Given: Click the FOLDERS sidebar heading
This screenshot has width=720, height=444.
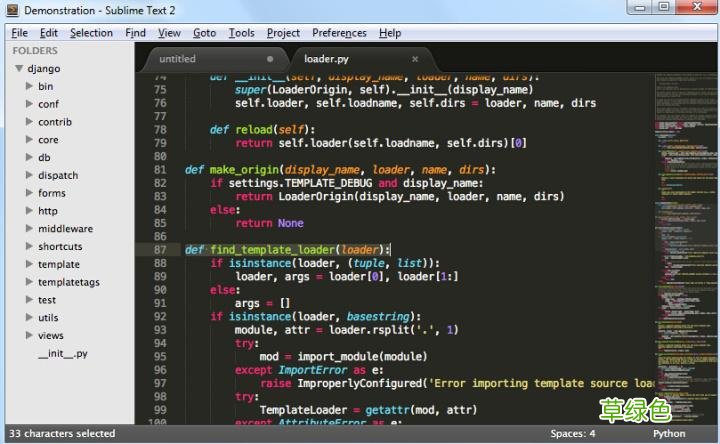Looking at the screenshot, I should click(x=35, y=51).
